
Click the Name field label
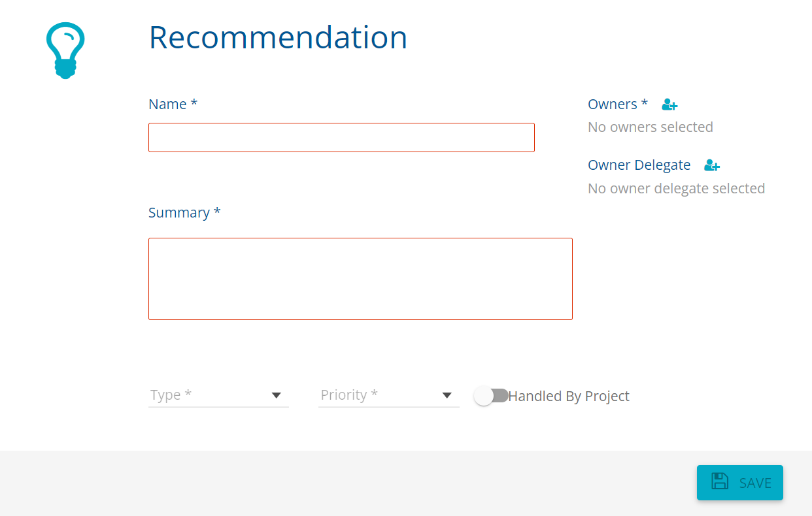[x=173, y=105]
